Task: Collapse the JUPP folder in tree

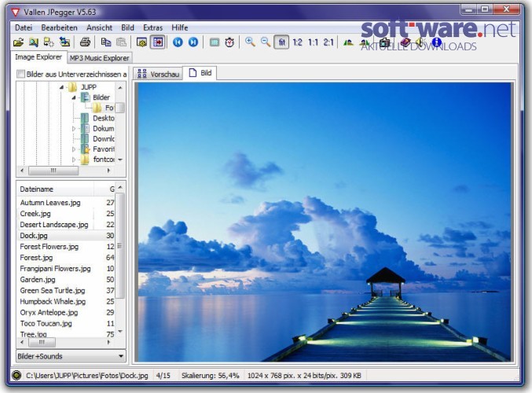Action: (x=61, y=87)
